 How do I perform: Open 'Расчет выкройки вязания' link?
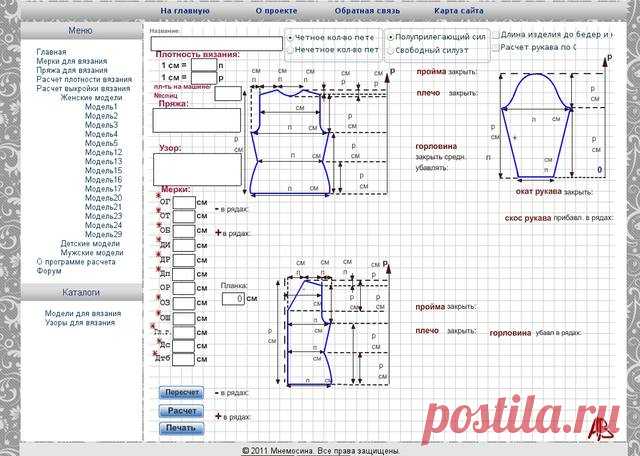coord(83,88)
